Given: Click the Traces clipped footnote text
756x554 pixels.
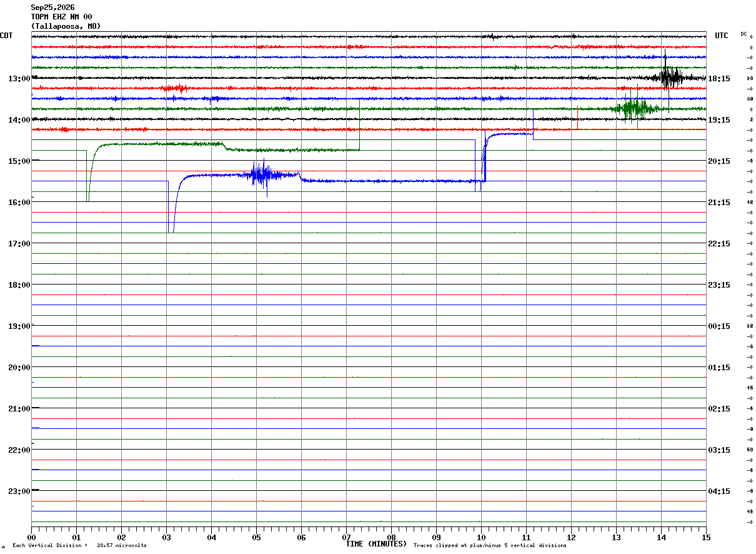Looking at the screenshot, I should tap(490, 545).
